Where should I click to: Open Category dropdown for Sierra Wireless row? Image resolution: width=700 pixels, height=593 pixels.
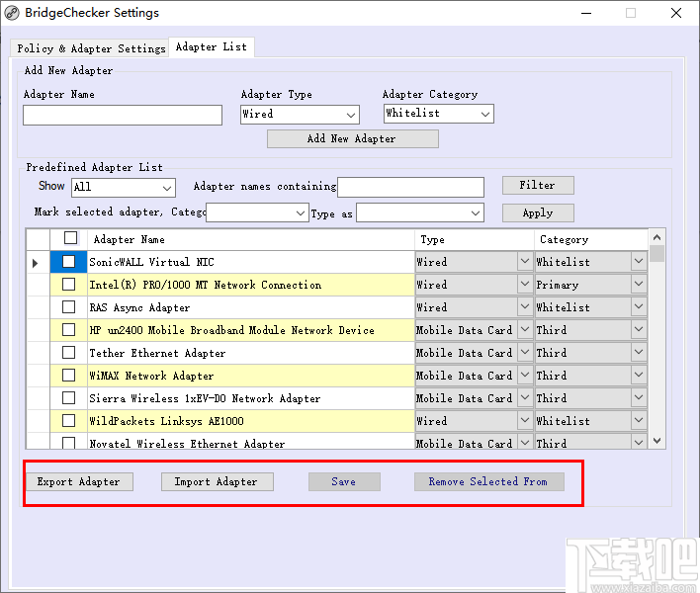click(x=639, y=398)
